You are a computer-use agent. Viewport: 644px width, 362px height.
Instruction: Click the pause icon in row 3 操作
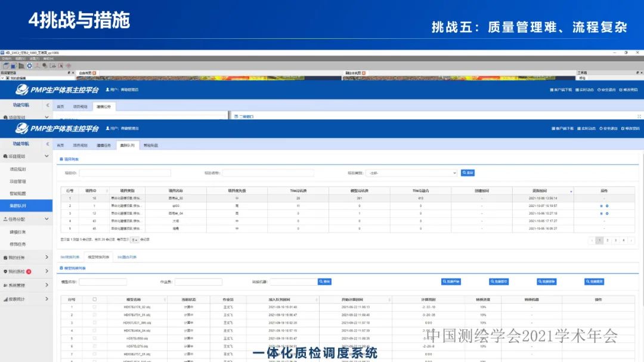(601, 214)
